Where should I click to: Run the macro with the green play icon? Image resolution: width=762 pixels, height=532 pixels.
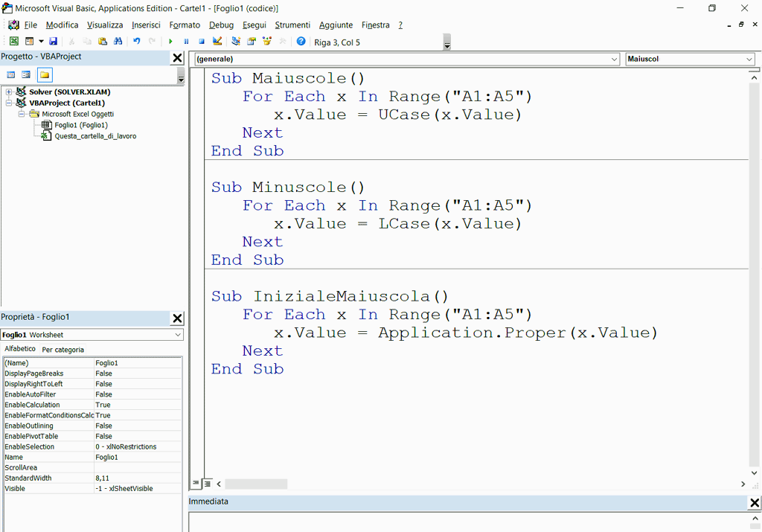tap(170, 42)
